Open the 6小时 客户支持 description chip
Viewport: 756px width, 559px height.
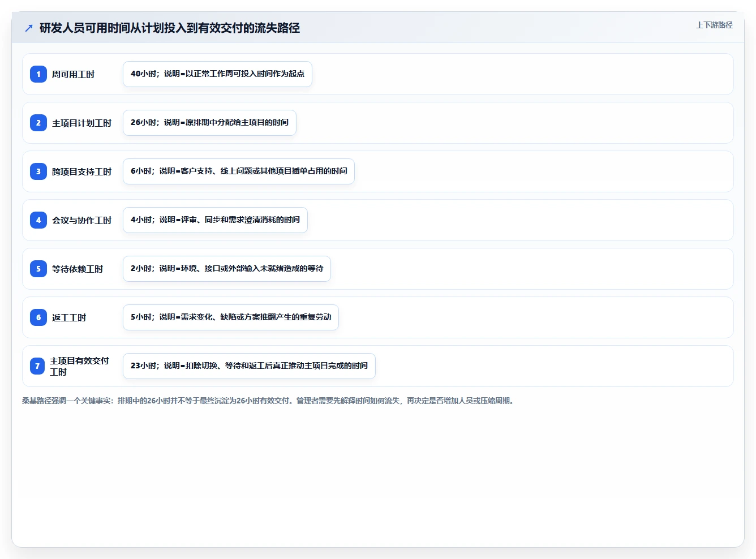point(239,171)
